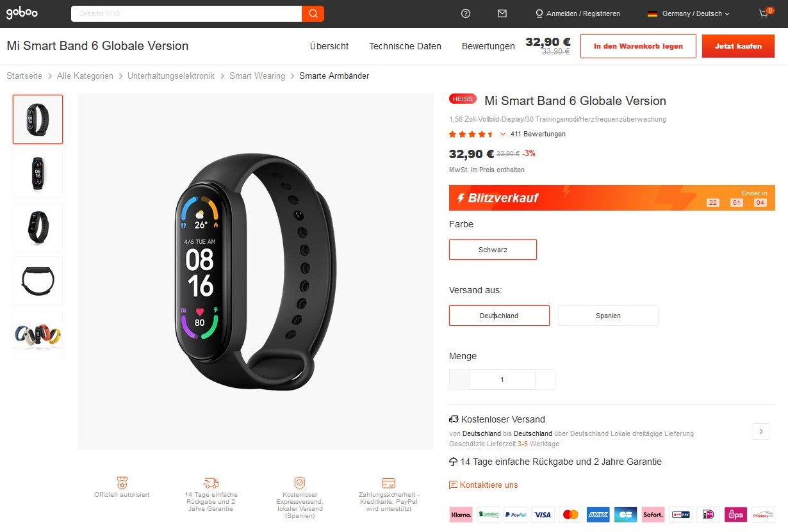Select the multicolor bands thumbnail
The width and height of the screenshot is (788, 532).
[38, 334]
